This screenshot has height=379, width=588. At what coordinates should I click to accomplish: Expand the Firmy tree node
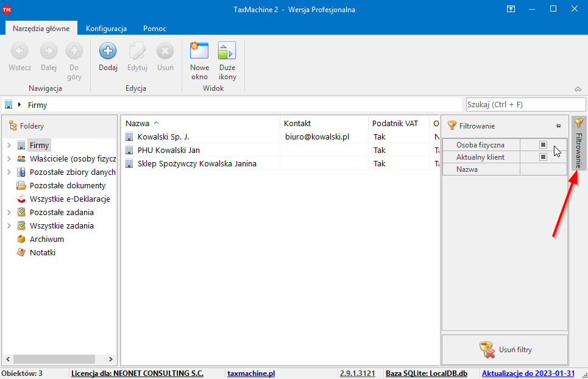point(9,146)
